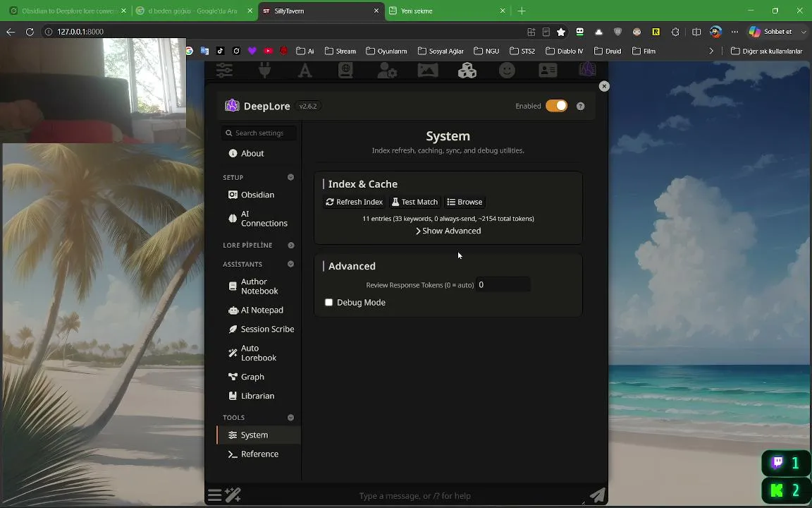Click the send message paper plane icon

click(x=598, y=495)
